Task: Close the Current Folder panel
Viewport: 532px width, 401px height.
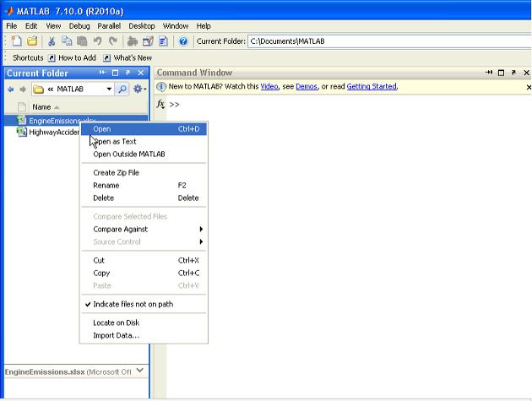Action: 141,73
